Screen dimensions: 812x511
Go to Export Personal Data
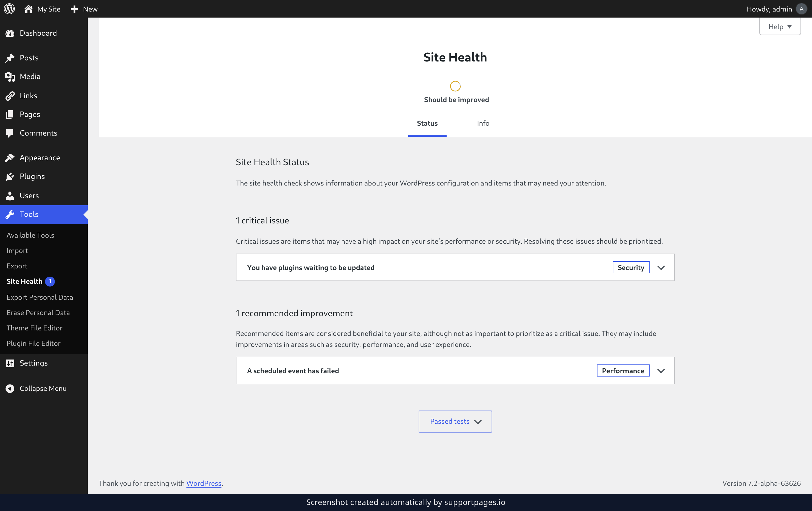point(40,297)
